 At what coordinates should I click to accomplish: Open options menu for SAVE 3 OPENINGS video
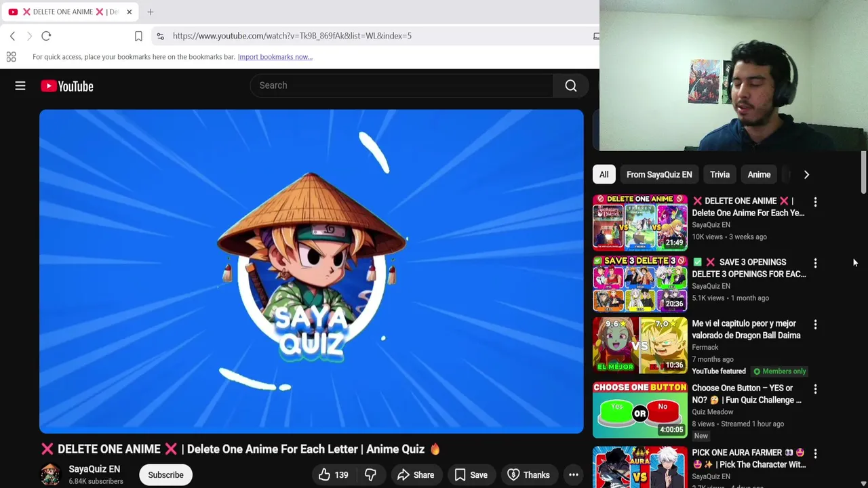point(815,263)
